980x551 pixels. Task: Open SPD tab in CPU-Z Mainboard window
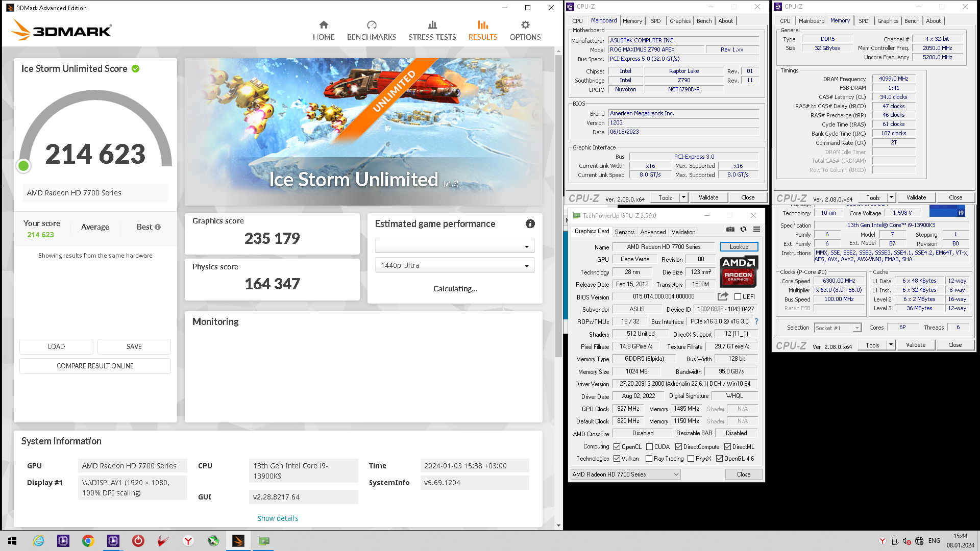656,21
